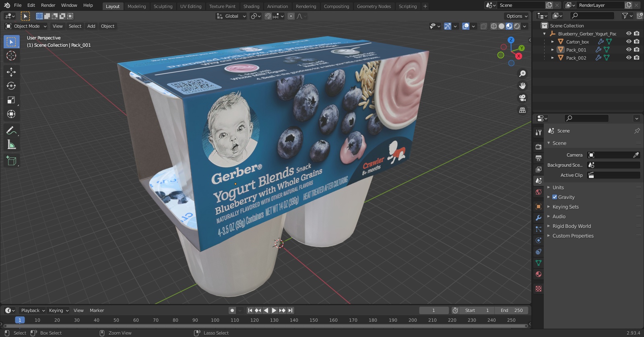644x337 pixels.
Task: Open the Render properties tab
Action: [x=539, y=147]
